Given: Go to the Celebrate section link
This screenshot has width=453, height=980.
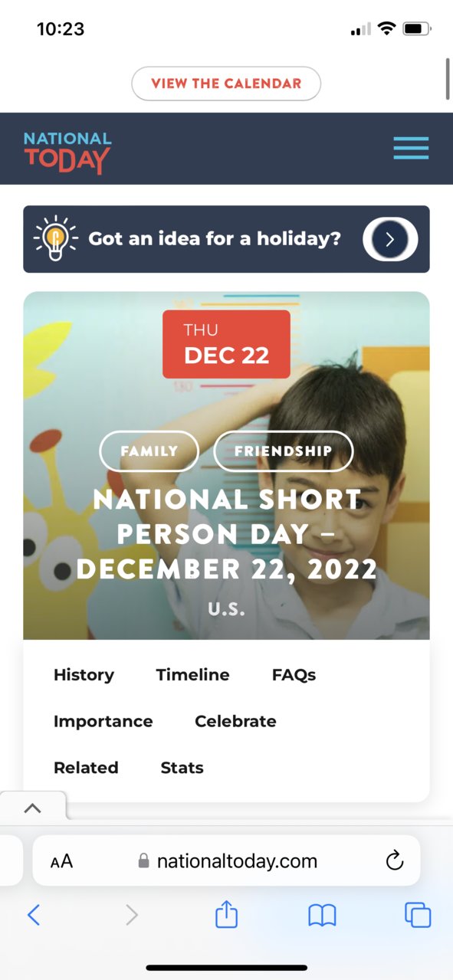Looking at the screenshot, I should (x=235, y=722).
